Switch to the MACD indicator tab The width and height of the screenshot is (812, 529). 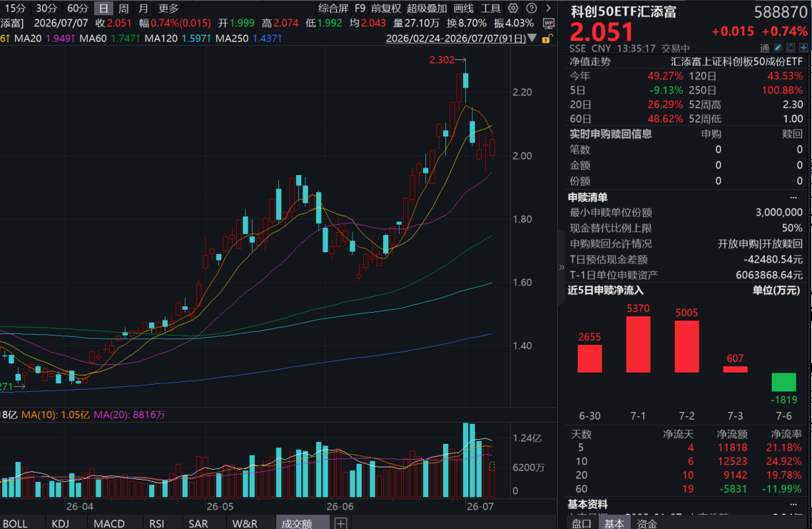(109, 523)
